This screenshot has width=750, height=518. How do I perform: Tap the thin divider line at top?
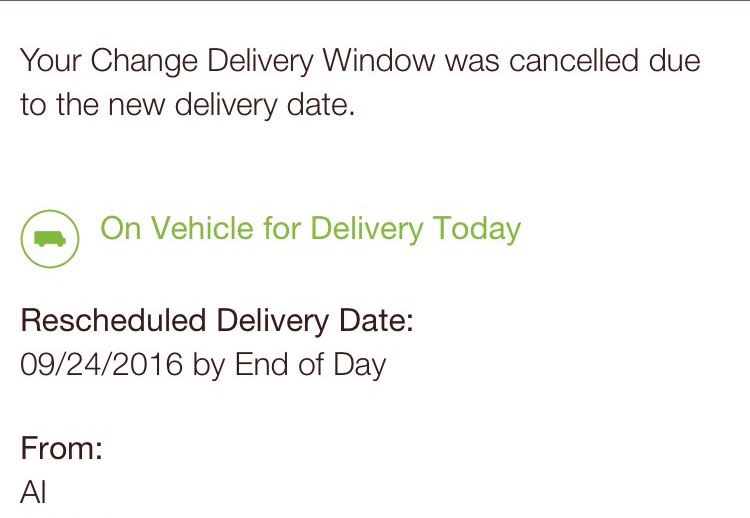(x=375, y=1)
